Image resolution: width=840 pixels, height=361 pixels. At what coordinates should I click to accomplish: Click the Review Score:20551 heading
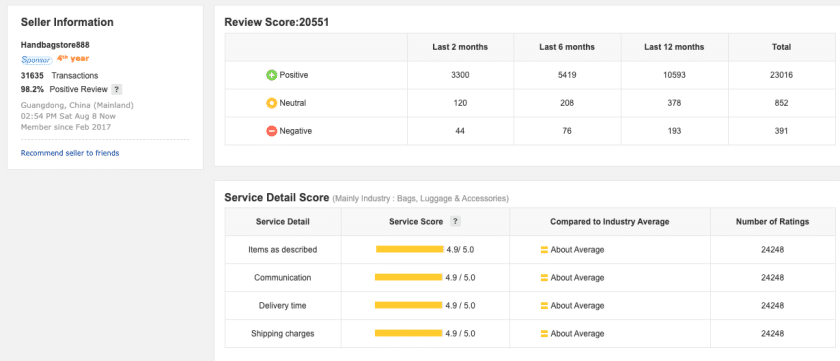[276, 22]
